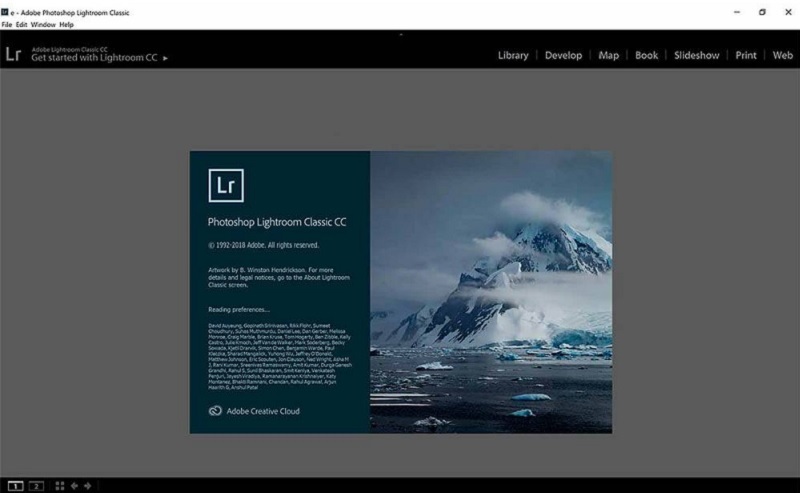Switch to the Book module
The height and width of the screenshot is (493, 800).
pos(646,55)
